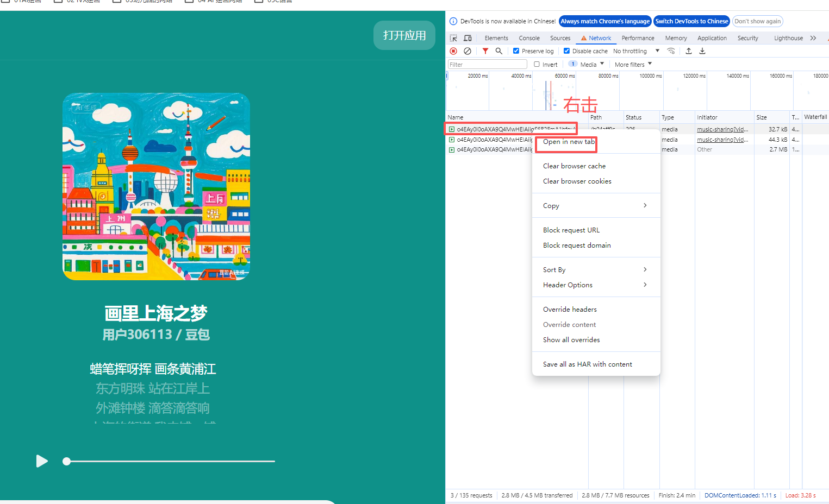Image resolution: width=829 pixels, height=504 pixels.
Task: Open the Lighthouse tab
Action: tap(788, 38)
